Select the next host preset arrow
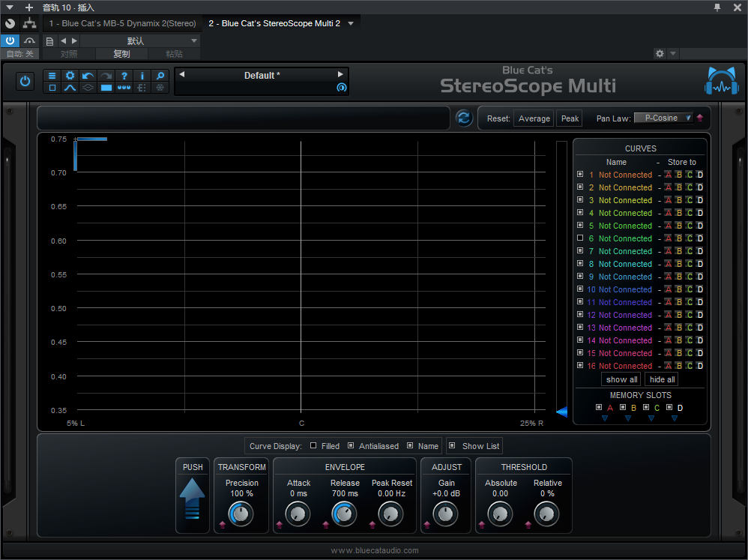 (74, 41)
